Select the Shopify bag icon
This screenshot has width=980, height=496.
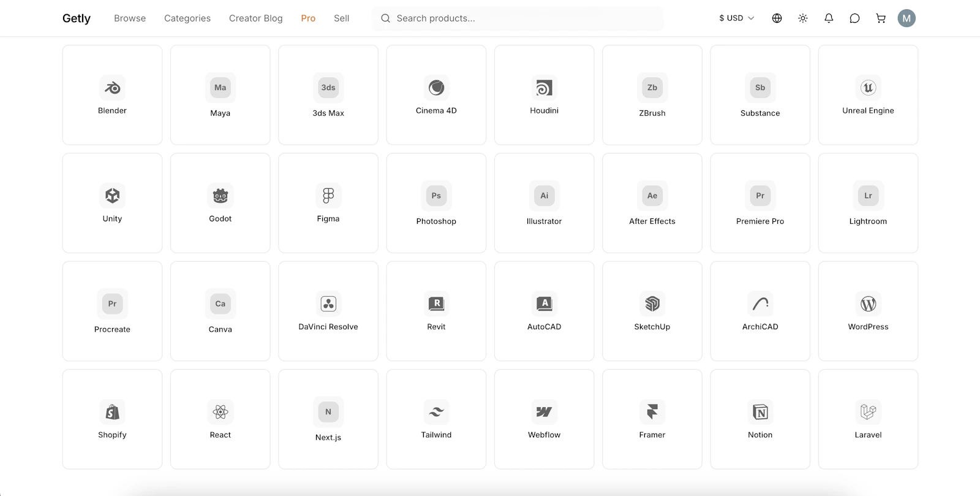pos(112,412)
